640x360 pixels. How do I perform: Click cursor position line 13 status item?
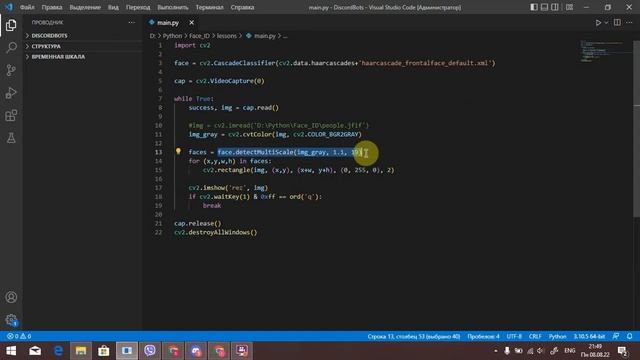coord(413,336)
